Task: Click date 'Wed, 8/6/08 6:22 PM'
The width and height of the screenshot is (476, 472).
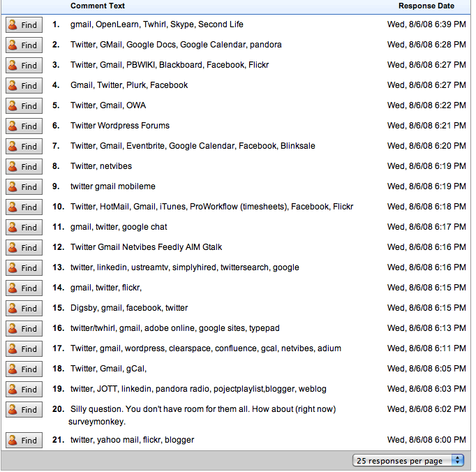Action: (x=426, y=105)
